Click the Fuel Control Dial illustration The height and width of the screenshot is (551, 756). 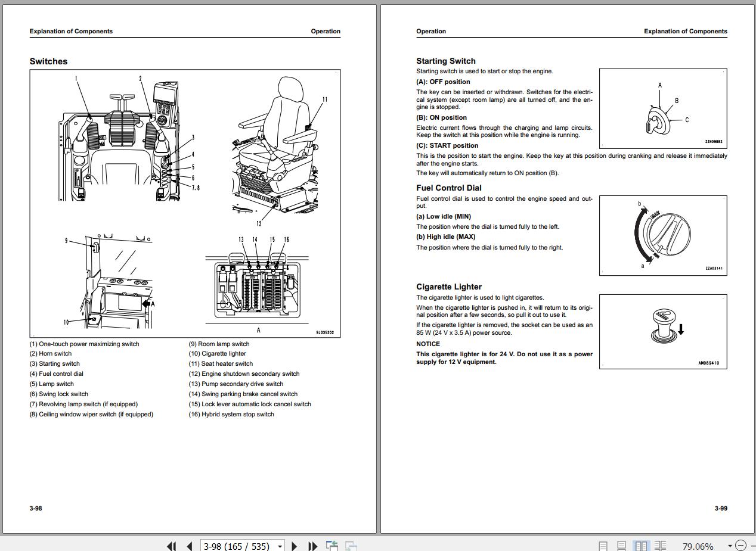662,235
